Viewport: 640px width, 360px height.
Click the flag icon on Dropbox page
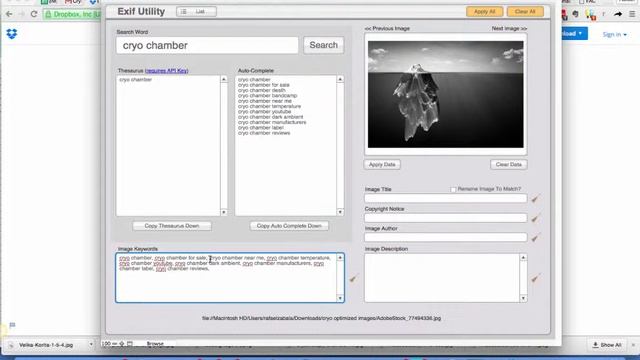click(12, 325)
